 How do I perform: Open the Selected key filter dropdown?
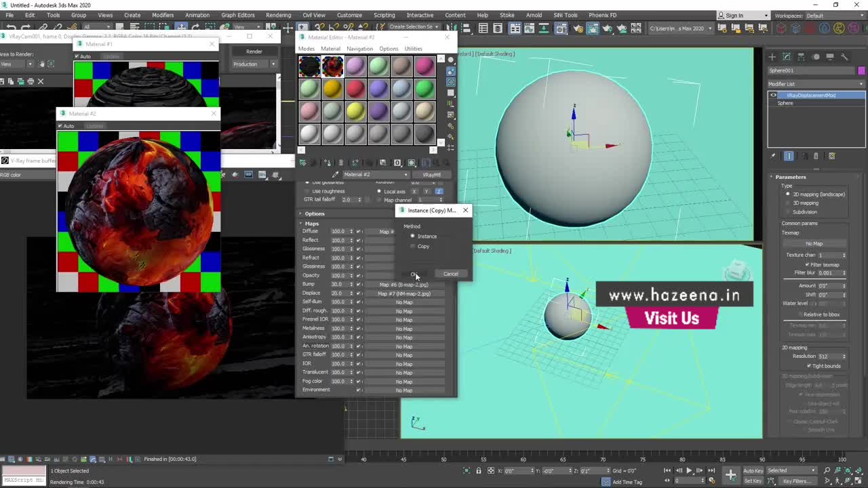791,470
